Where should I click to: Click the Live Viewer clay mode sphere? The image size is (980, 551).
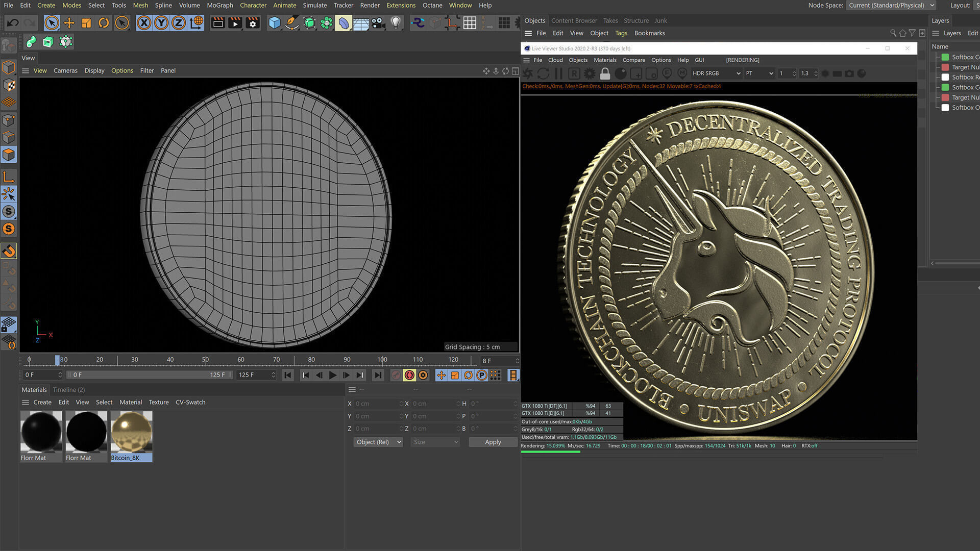pos(621,73)
